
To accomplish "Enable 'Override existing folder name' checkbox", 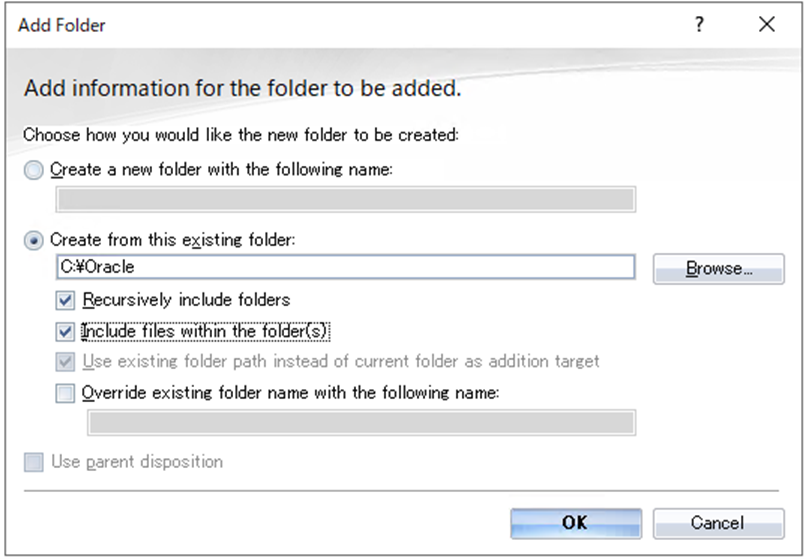I will (x=66, y=393).
